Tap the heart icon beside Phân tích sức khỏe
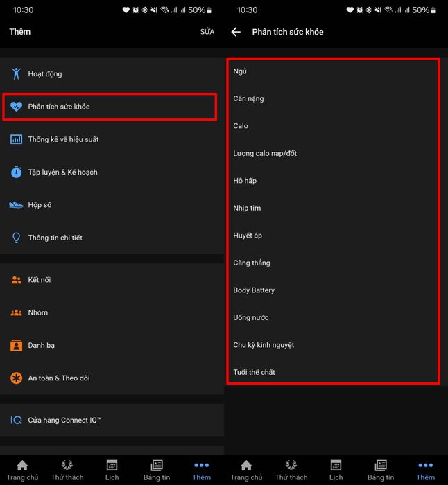This screenshot has height=485, width=448. point(16,107)
